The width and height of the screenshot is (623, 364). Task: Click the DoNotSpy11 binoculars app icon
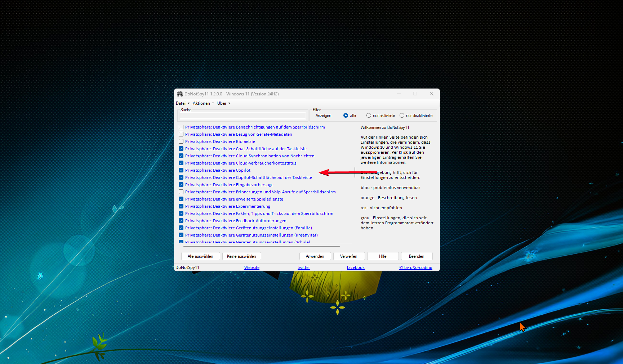180,94
